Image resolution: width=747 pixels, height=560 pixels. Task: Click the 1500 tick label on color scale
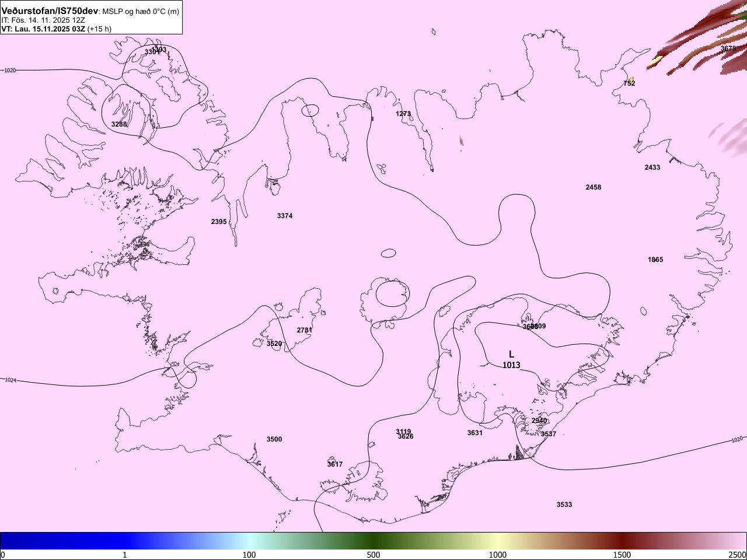click(622, 555)
